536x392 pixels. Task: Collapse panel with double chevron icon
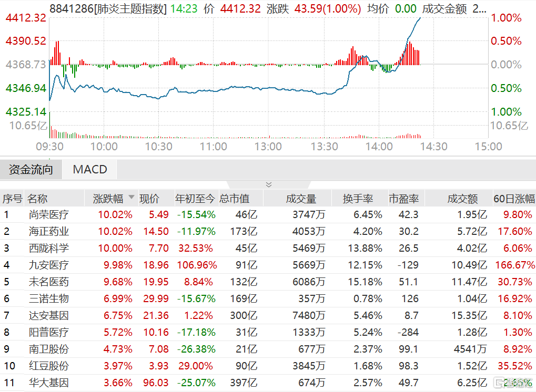[x=269, y=185]
